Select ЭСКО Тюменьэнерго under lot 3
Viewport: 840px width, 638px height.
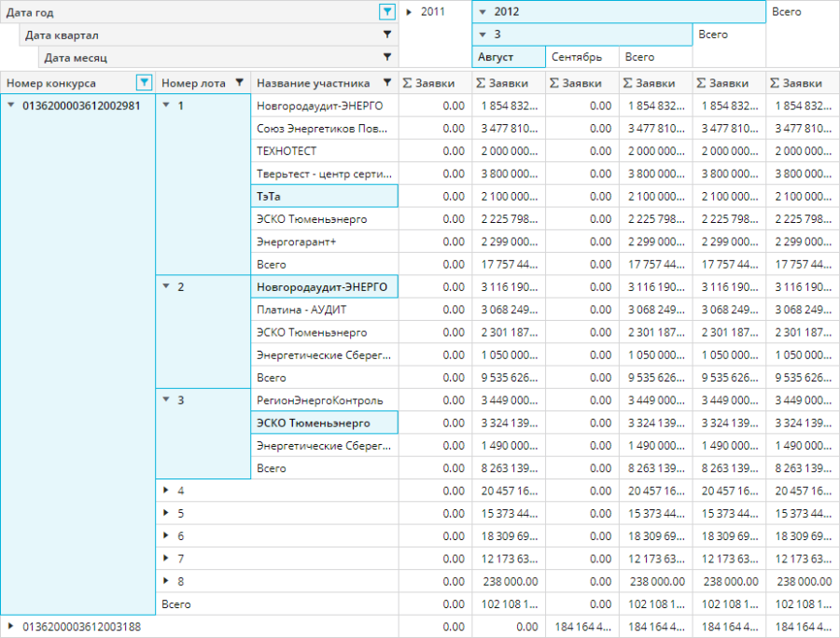(x=325, y=423)
